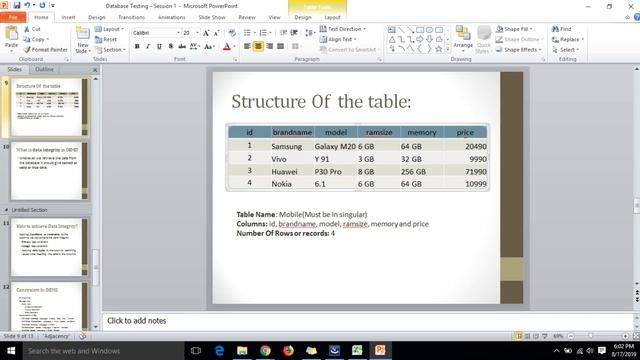Viewport: 640px width, 360px height.
Task: Click the Paste icon
Action: pyautogui.click(x=11, y=33)
